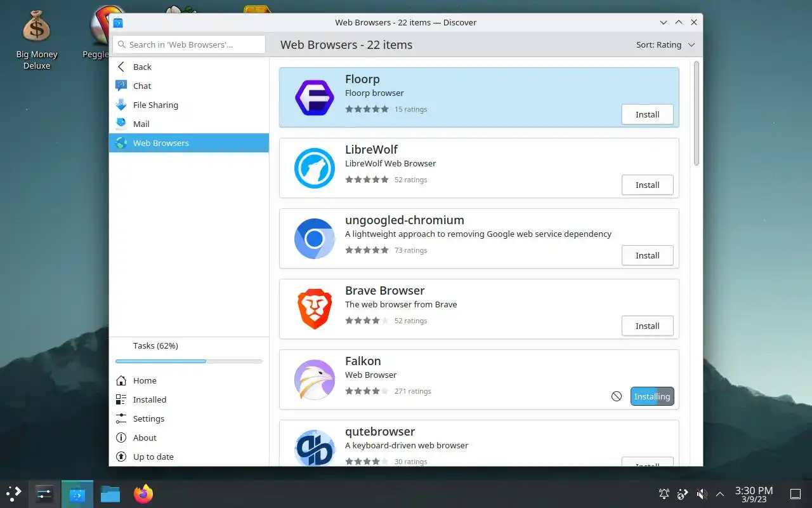
Task: Expand hidden system tray icons
Action: [x=720, y=493]
